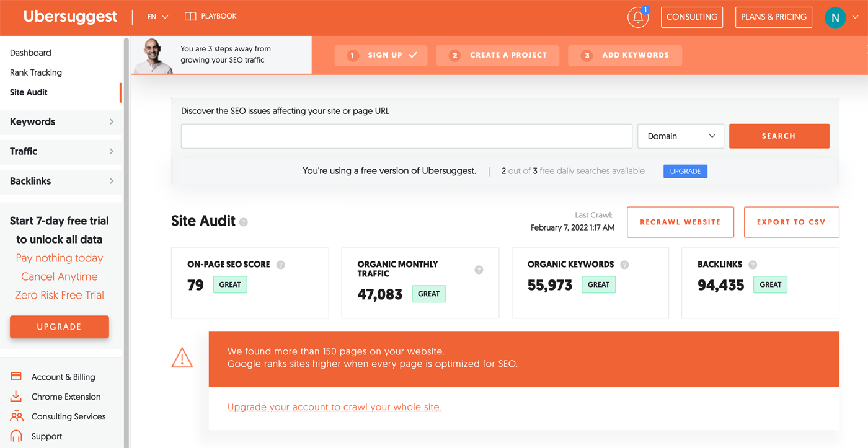Click Neil Patel's profile photo
Image resolution: width=868 pixels, height=448 pixels.
(x=153, y=56)
